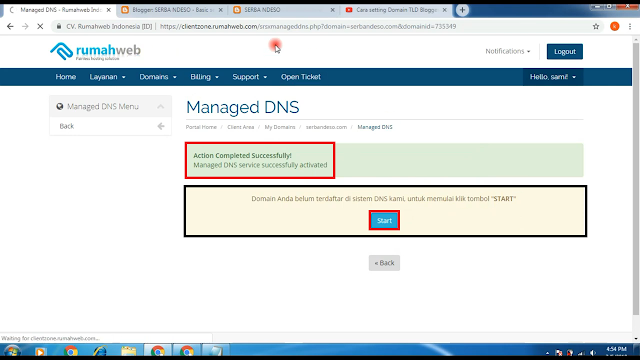Click the volume speaker tray icon
This screenshot has height=360, width=640.
[593, 353]
